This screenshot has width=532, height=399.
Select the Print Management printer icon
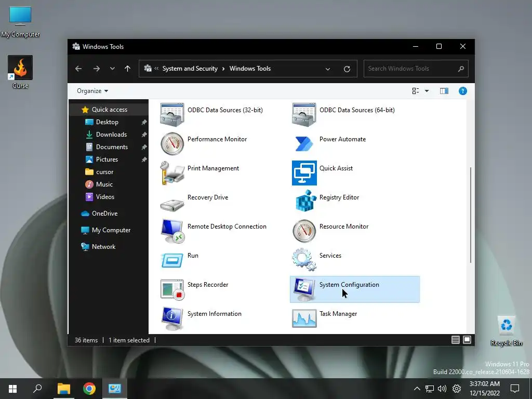click(x=172, y=173)
